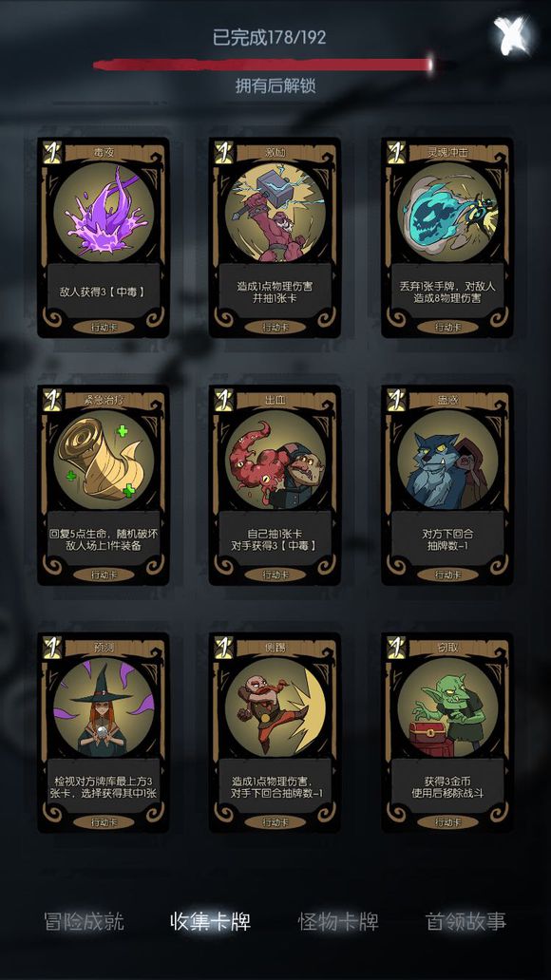Select the hammer-wielding brute card
This screenshot has height=980, width=551.
275,237
